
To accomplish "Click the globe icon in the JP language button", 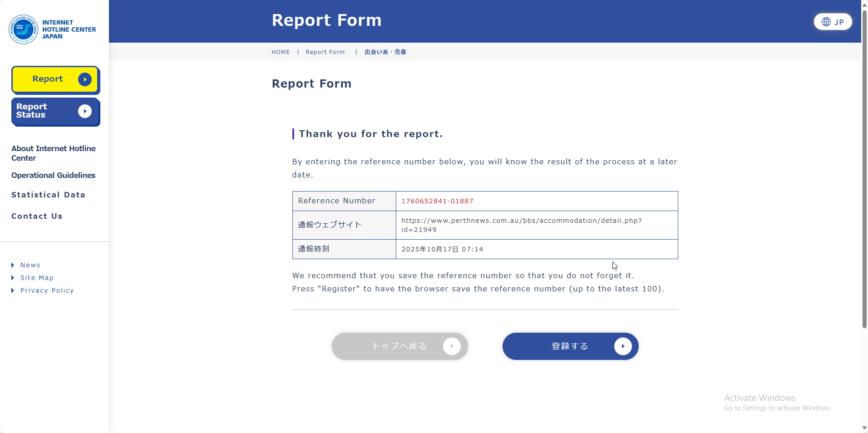I will (x=826, y=22).
